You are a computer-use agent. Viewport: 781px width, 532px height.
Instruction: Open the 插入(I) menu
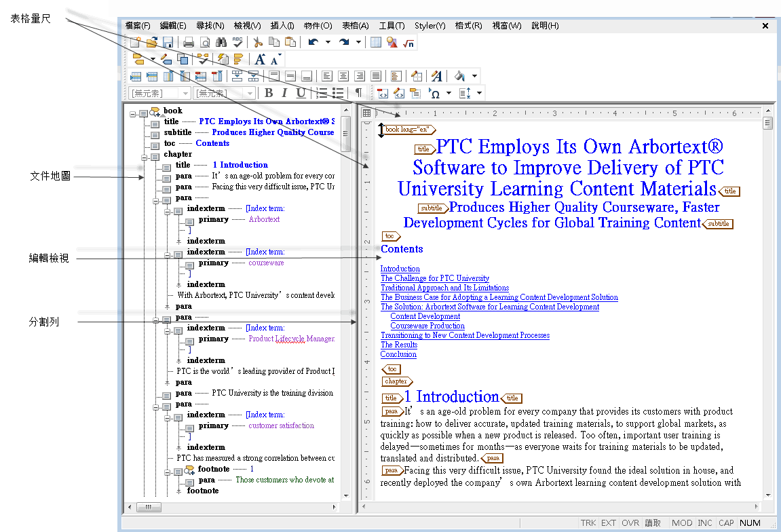pos(282,25)
